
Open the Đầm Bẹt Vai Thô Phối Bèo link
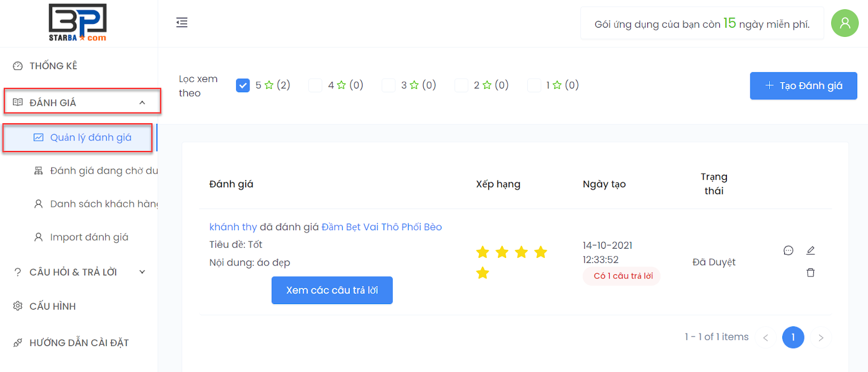381,227
